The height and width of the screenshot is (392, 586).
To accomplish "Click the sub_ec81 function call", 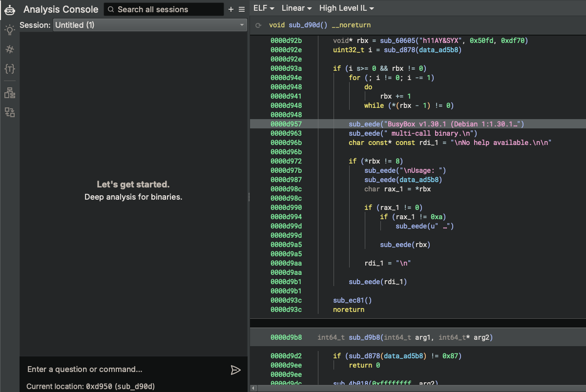I will [349, 300].
